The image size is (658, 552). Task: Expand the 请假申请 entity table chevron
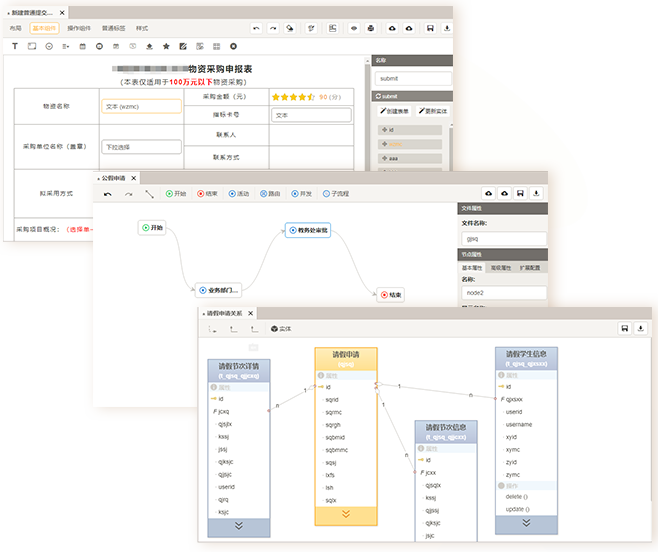tap(346, 513)
